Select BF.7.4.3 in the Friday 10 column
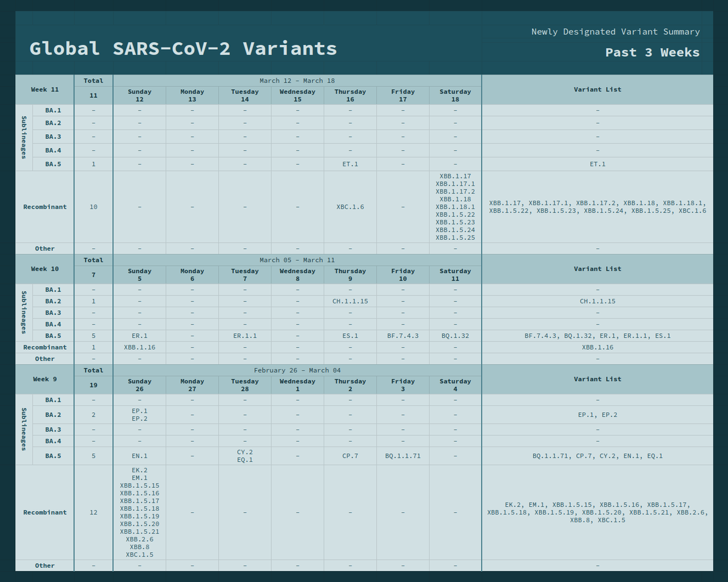The image size is (728, 582). pos(403,336)
